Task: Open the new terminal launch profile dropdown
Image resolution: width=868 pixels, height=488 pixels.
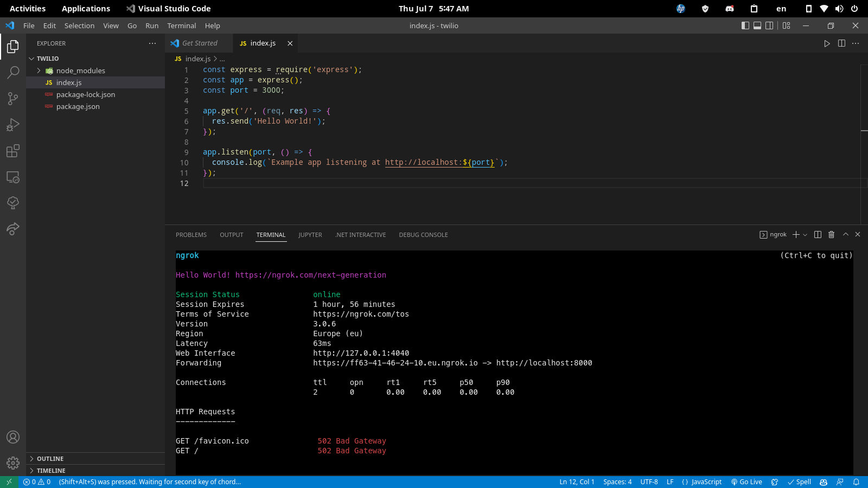Action: 805,235
